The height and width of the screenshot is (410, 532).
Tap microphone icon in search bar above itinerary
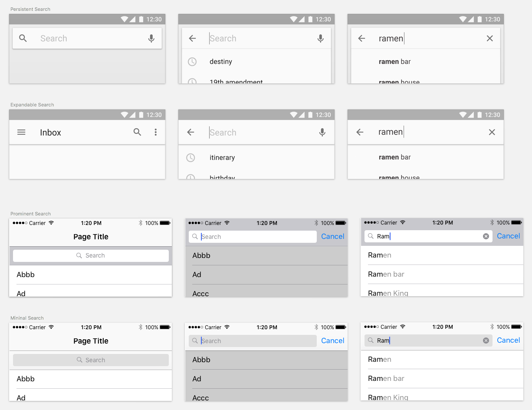coord(322,132)
